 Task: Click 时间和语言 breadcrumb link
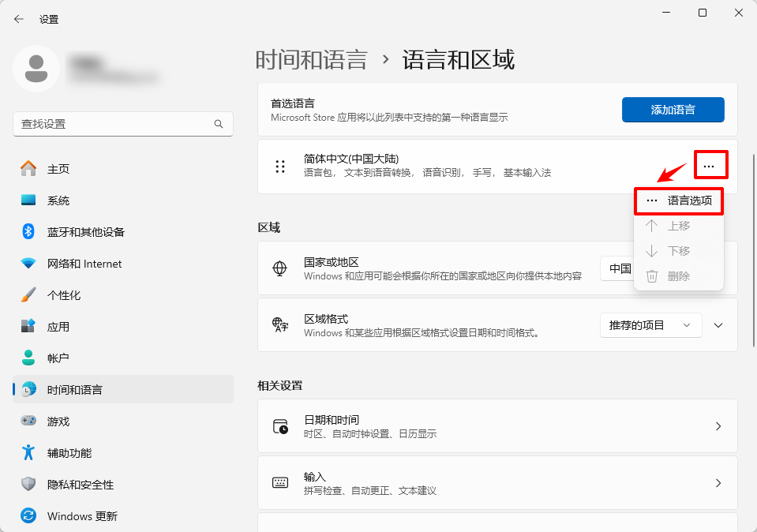coord(311,60)
